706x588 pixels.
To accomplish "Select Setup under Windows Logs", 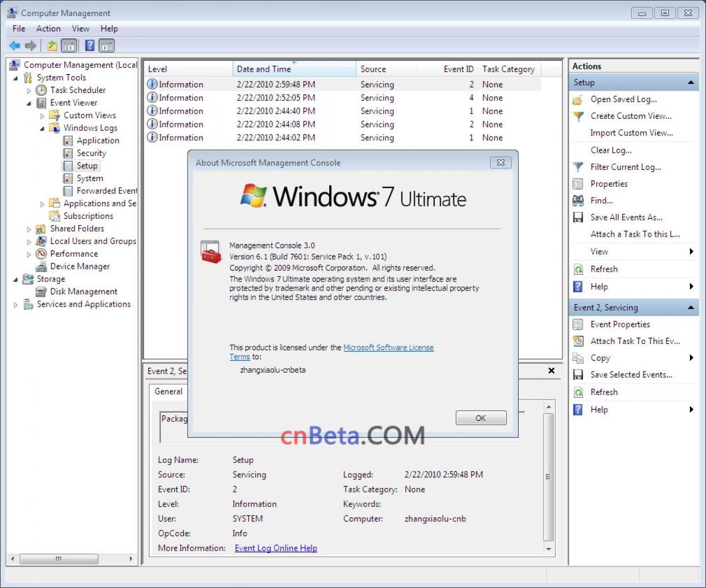I will (x=87, y=166).
